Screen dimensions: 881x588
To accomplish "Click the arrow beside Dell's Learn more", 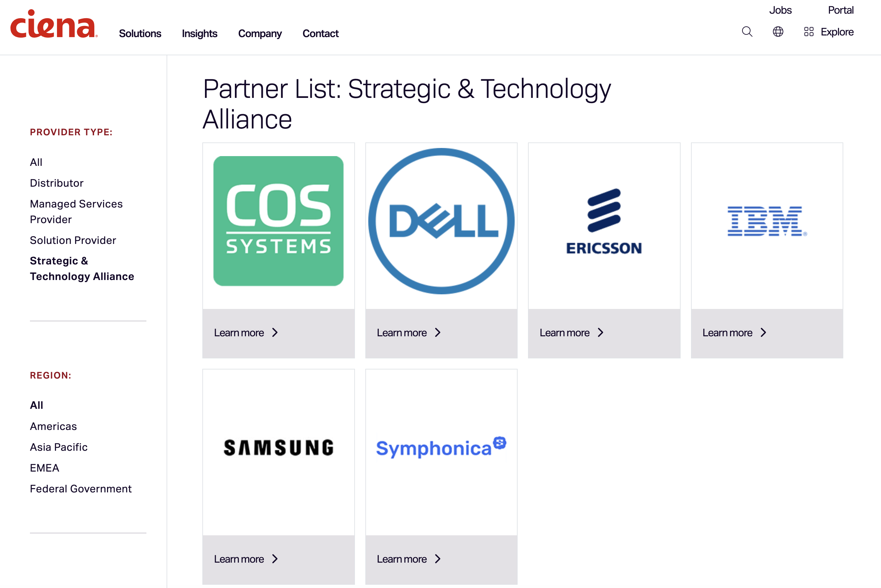I will 438,333.
